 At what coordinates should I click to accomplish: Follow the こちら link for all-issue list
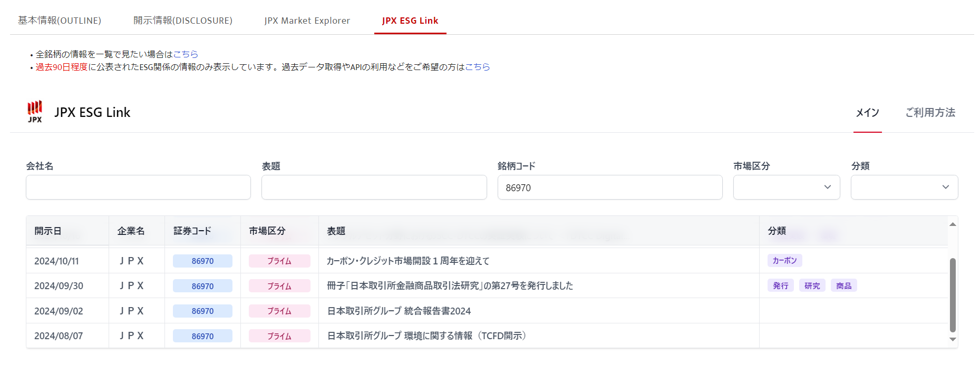click(186, 54)
